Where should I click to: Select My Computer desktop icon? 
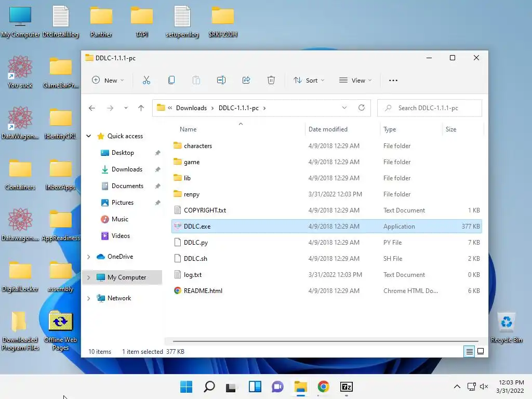20,22
